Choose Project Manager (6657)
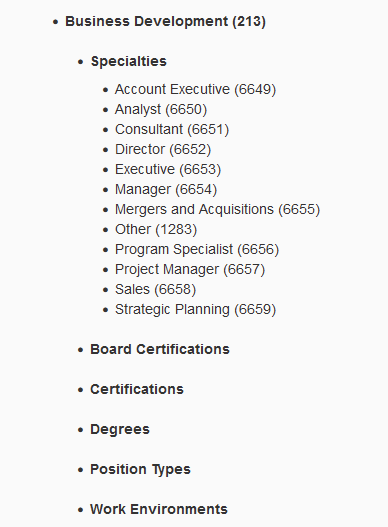This screenshot has width=388, height=527. coord(190,270)
